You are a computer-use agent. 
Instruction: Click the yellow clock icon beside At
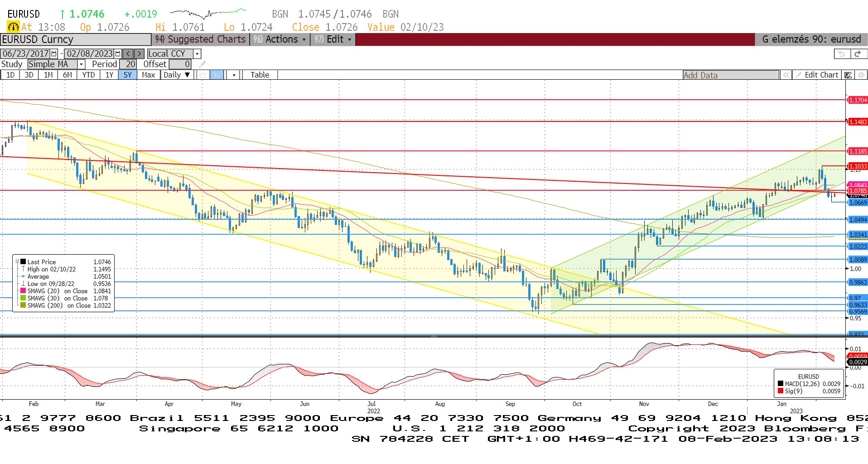(13, 27)
